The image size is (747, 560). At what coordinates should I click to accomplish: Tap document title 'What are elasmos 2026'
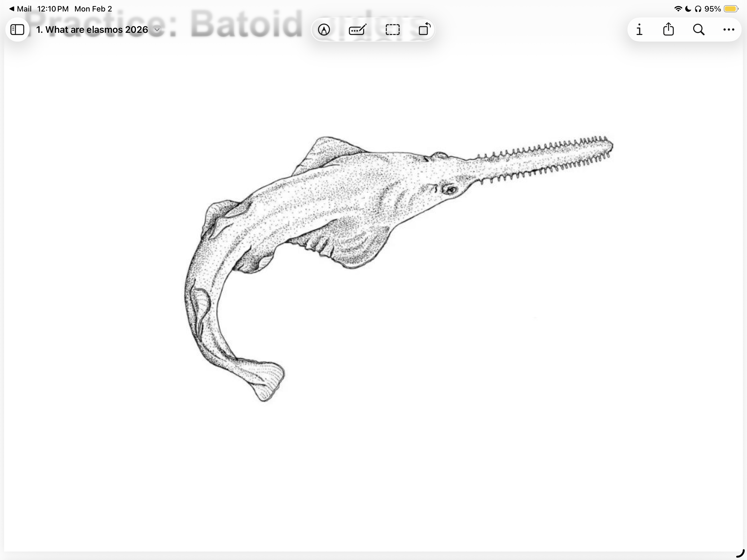92,30
